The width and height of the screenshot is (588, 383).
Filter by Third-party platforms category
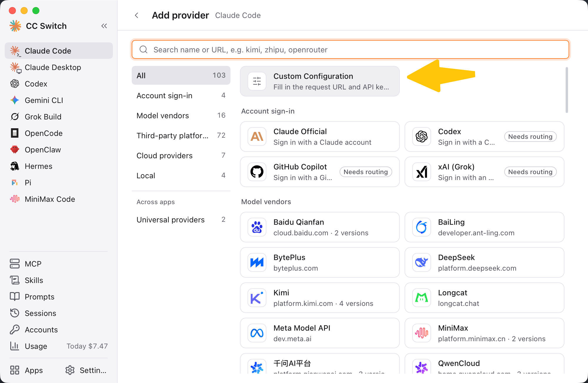tap(181, 136)
